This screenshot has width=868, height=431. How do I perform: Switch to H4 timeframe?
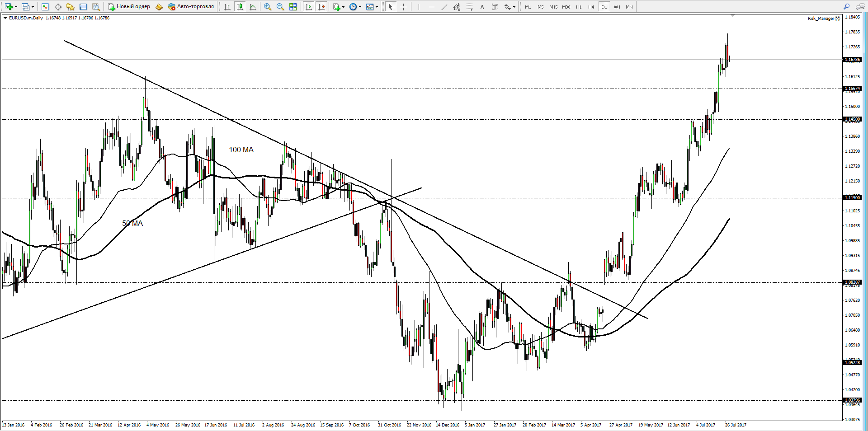pos(591,7)
